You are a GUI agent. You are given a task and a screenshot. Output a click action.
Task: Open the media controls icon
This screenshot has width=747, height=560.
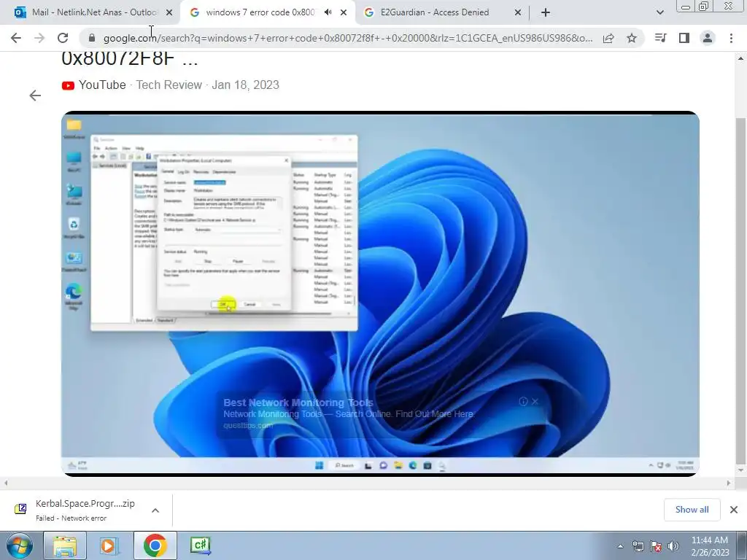660,38
